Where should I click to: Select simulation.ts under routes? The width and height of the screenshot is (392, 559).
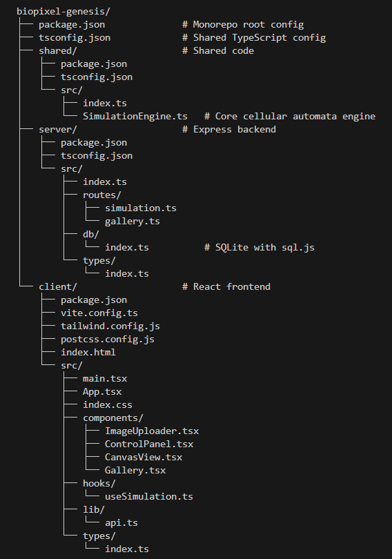141,208
